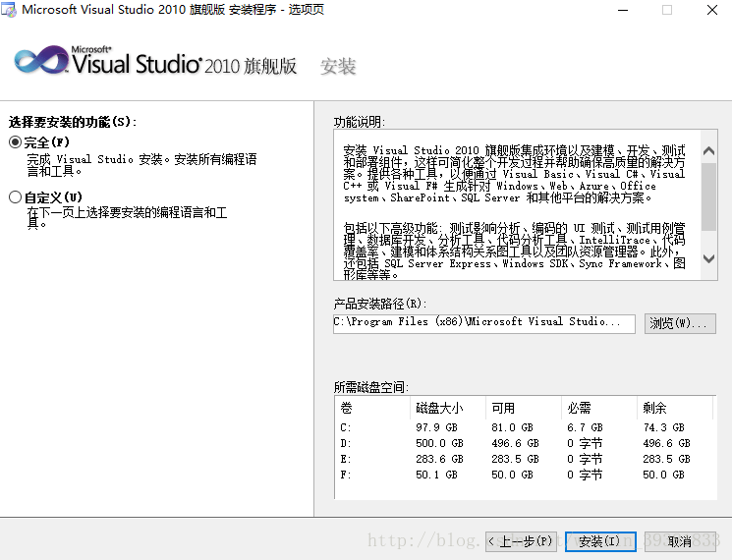Click the 可用 column header
732x560 pixels.
click(x=524, y=408)
